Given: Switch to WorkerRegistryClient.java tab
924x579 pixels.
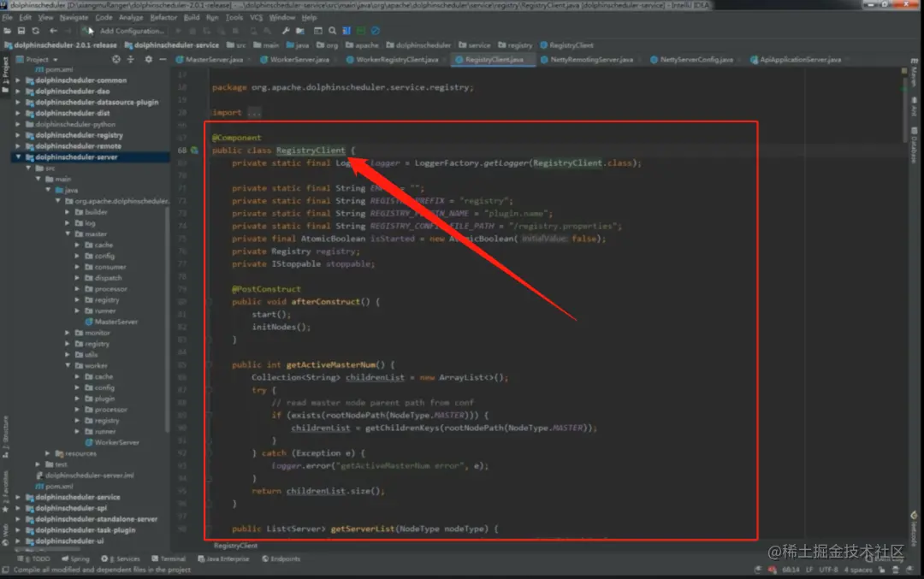Looking at the screenshot, I should click(x=393, y=60).
